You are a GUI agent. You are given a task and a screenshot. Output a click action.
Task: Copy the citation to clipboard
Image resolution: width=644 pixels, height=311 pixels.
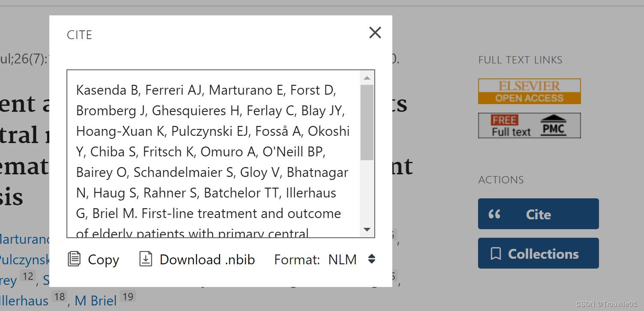coord(93,259)
